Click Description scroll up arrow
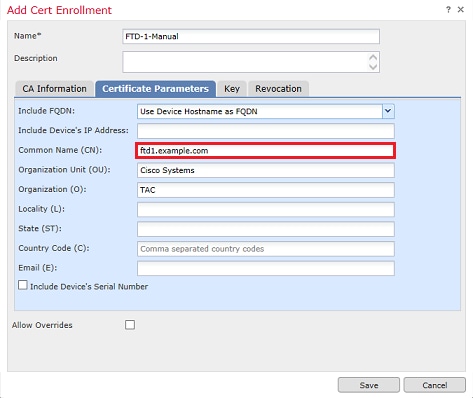The image size is (473, 398). 373,57
